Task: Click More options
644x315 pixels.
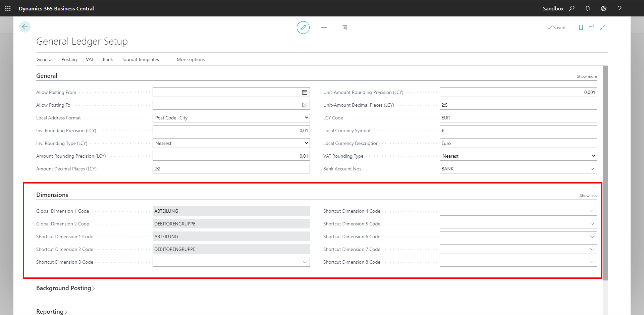Action: 191,59
